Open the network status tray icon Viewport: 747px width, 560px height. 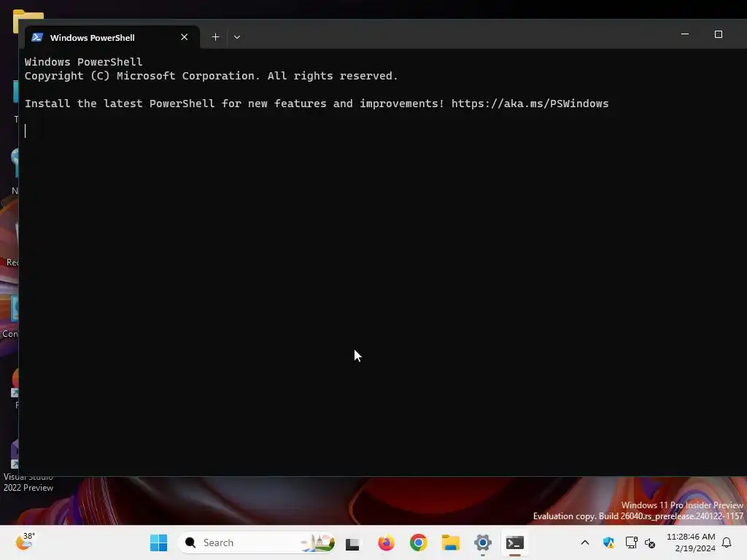tap(631, 542)
